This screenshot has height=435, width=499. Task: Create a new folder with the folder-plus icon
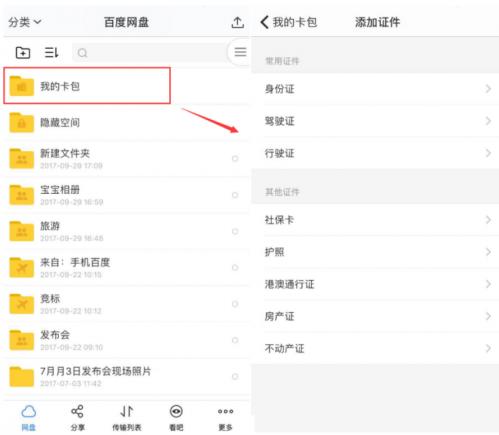point(23,52)
